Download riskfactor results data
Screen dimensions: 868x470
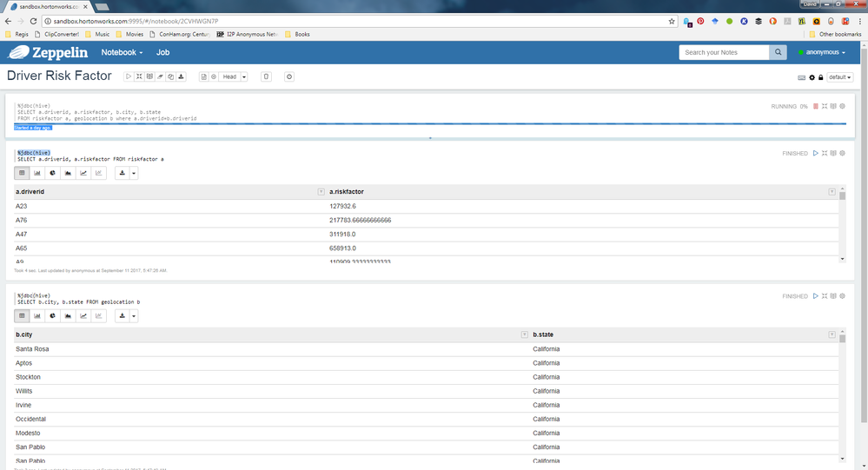[x=122, y=173]
